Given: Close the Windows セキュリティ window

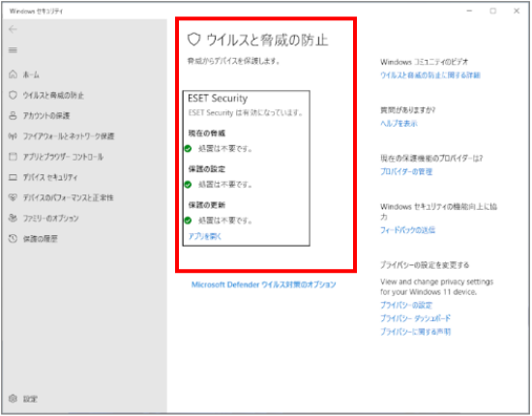Looking at the screenshot, I should point(517,11).
